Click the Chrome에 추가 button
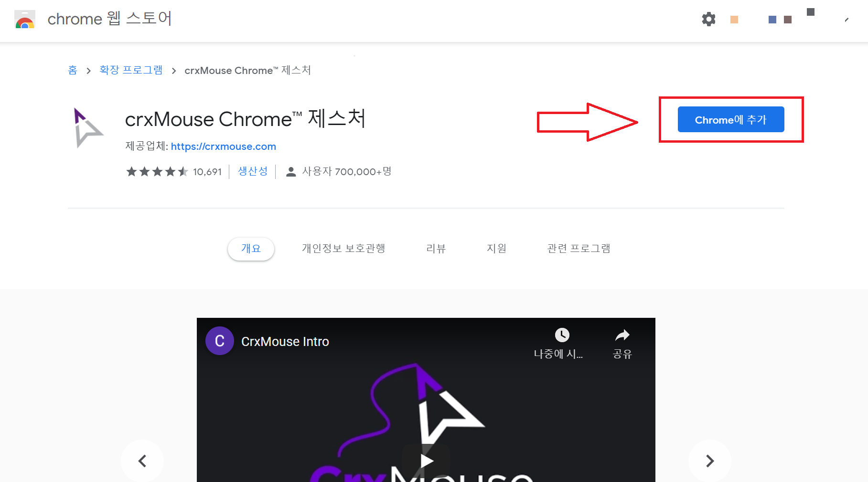This screenshot has height=482, width=868. (731, 119)
